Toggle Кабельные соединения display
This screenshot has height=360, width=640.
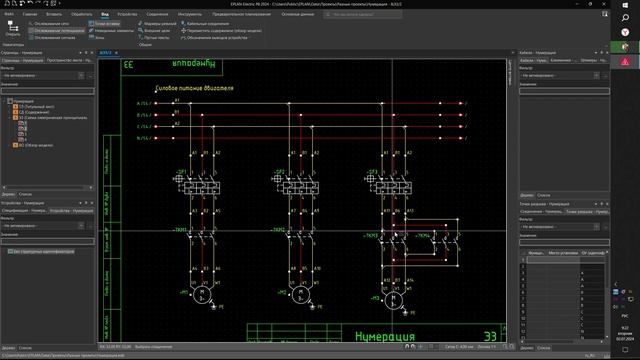(205, 24)
